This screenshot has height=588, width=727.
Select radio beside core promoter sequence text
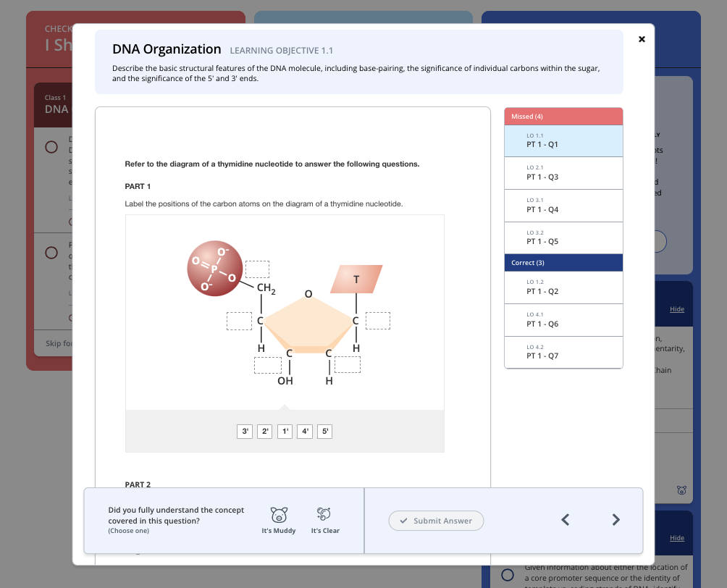(508, 575)
